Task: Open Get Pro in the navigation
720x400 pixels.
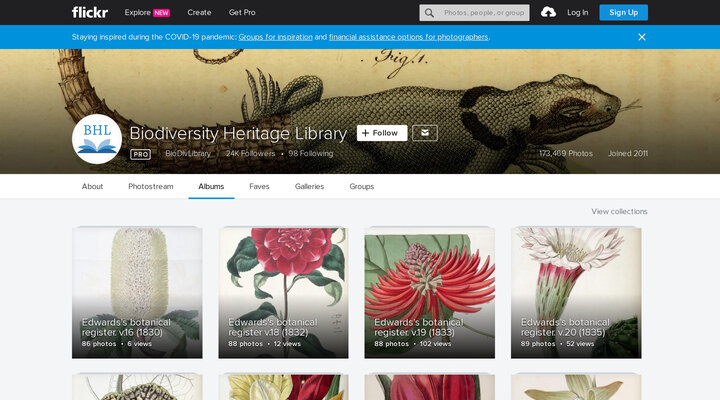Action: click(242, 12)
